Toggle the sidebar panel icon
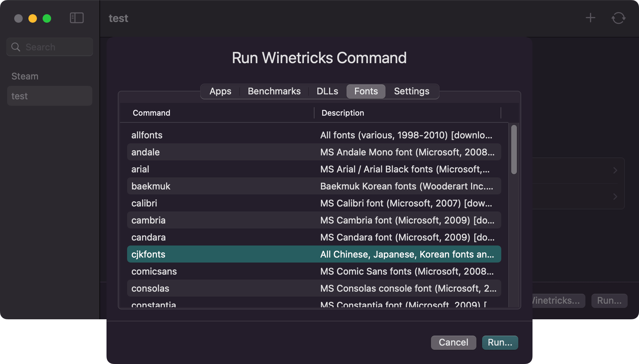Viewport: 639px width, 364px height. pos(77,18)
